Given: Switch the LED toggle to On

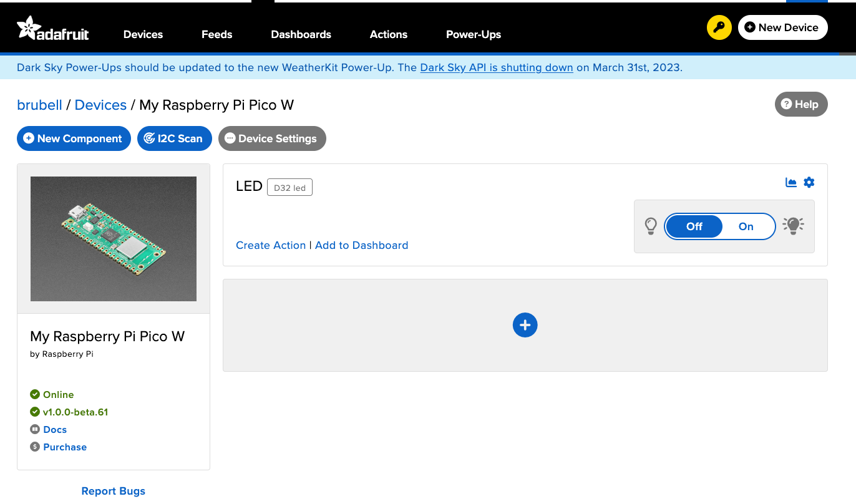Looking at the screenshot, I should point(746,226).
